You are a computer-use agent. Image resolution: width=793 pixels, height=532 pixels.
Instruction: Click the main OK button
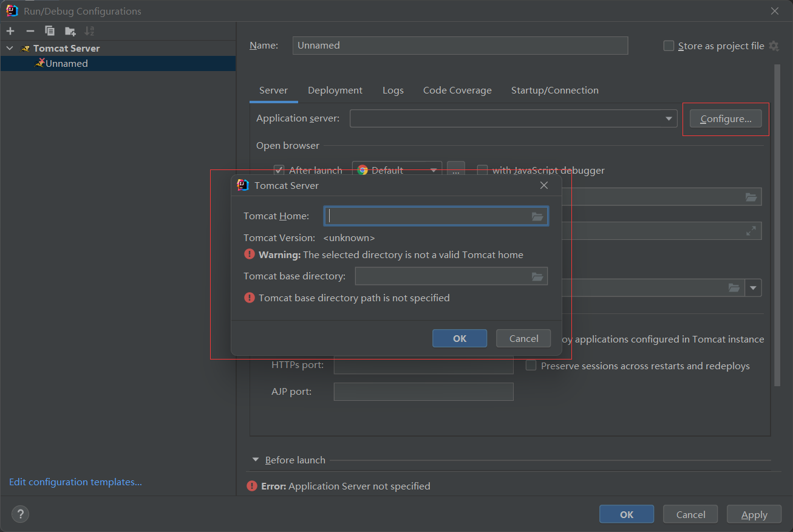tap(627, 514)
